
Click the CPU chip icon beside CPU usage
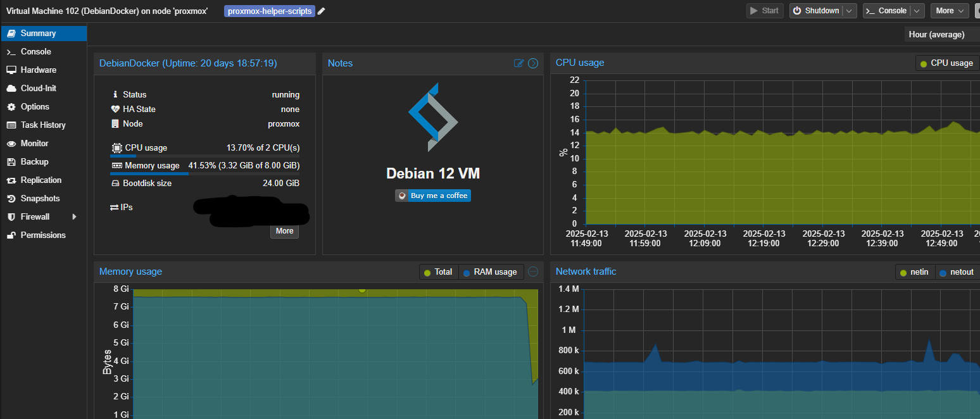pos(117,147)
